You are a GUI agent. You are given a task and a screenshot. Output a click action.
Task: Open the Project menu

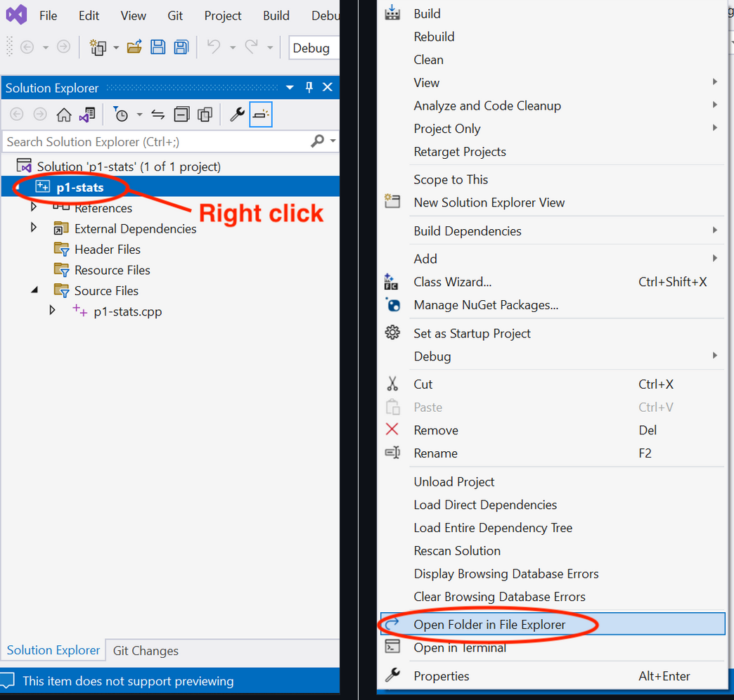pos(223,16)
